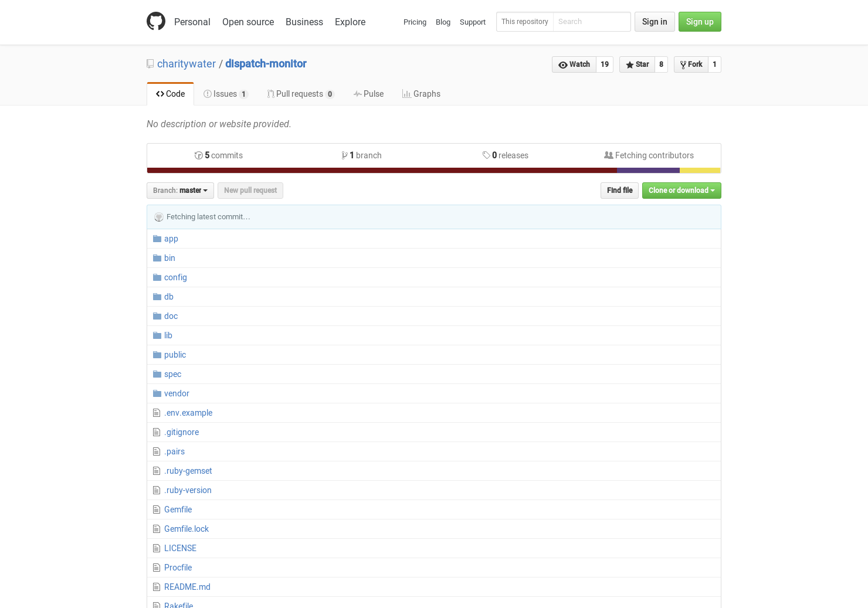
Task: Click the folder icon next to bin
Action: 157,258
